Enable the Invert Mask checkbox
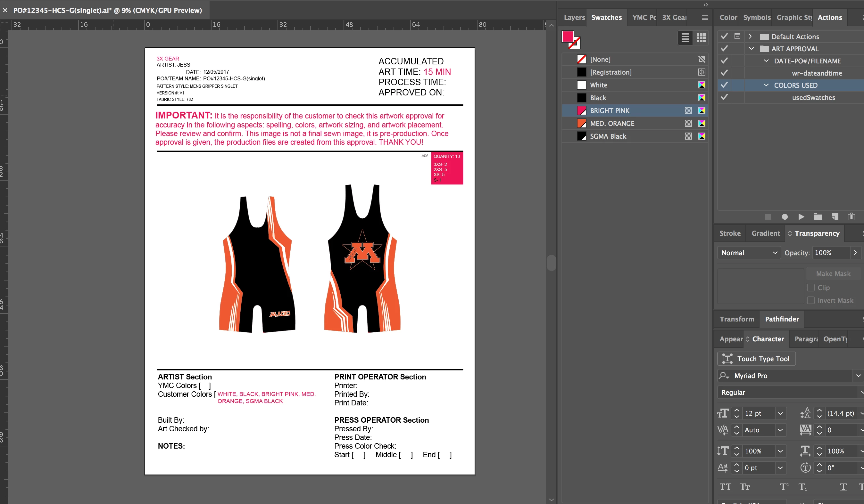Image resolution: width=864 pixels, height=504 pixels. [x=810, y=300]
